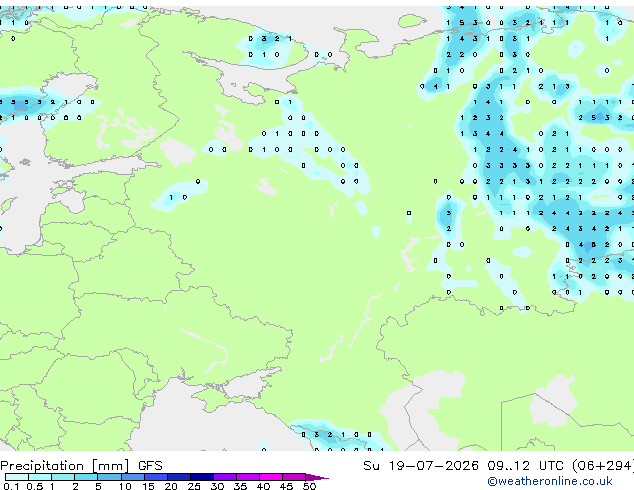This screenshot has width=634, height=490.
Task: Select the 1–2 mm legend color swatch
Action: point(63,477)
